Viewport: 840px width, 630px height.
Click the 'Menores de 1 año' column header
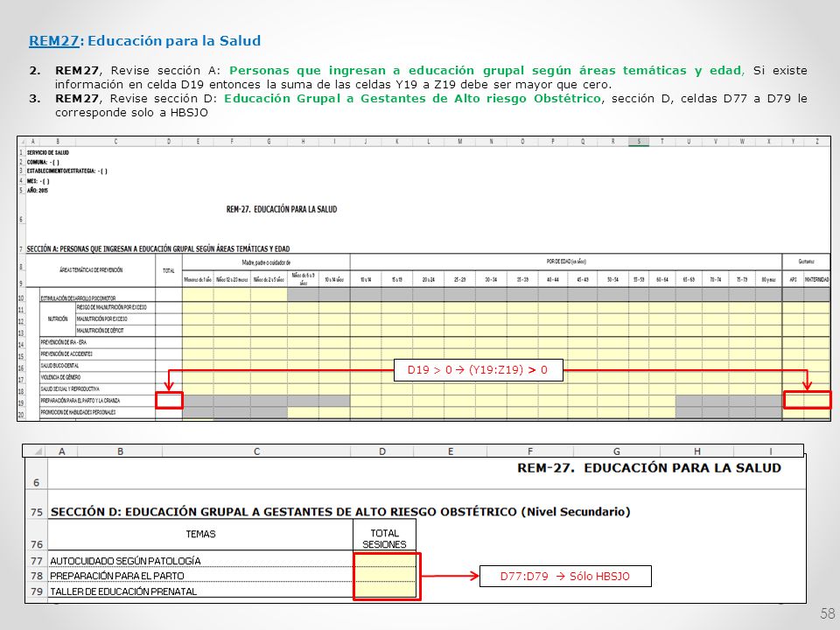pyautogui.click(x=199, y=279)
